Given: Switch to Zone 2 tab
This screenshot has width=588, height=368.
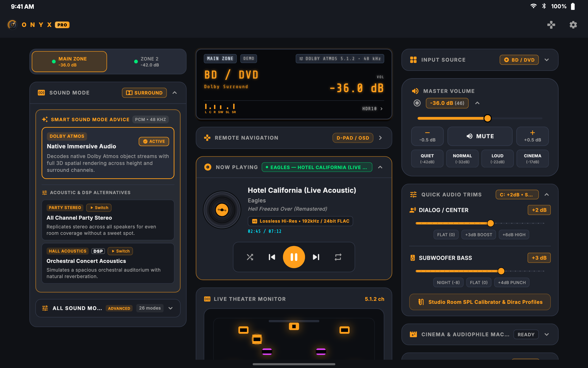Looking at the screenshot, I should click(147, 62).
